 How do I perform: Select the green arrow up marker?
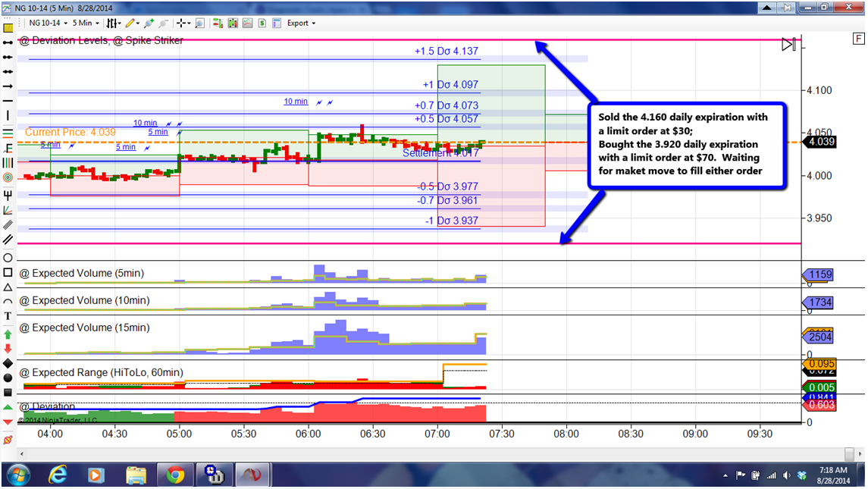[x=8, y=334]
